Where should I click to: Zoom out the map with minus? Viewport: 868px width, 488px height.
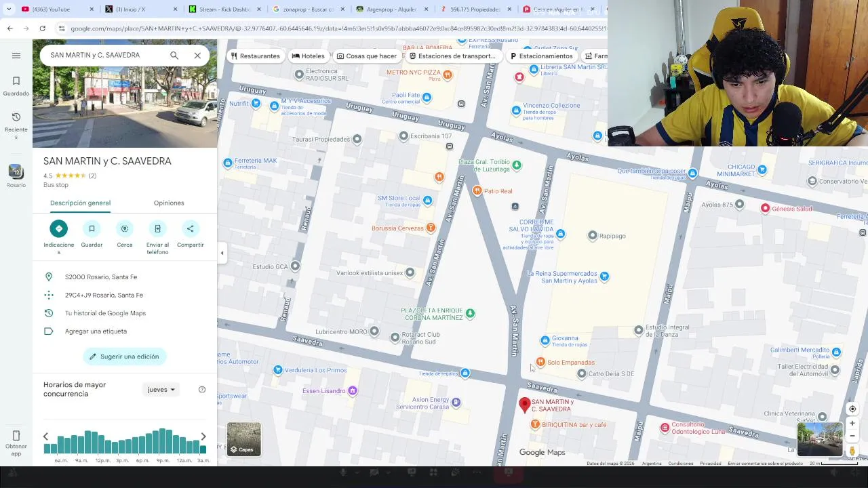[x=852, y=436]
